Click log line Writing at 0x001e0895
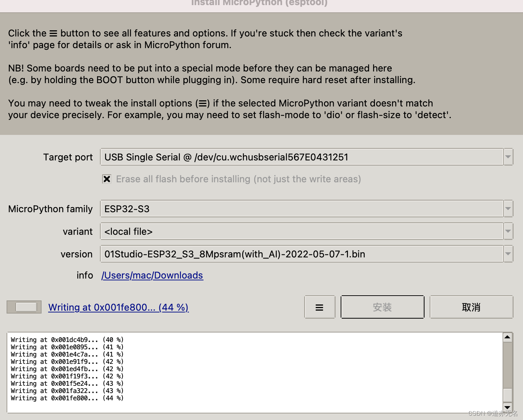The image size is (523, 420). 67,347
